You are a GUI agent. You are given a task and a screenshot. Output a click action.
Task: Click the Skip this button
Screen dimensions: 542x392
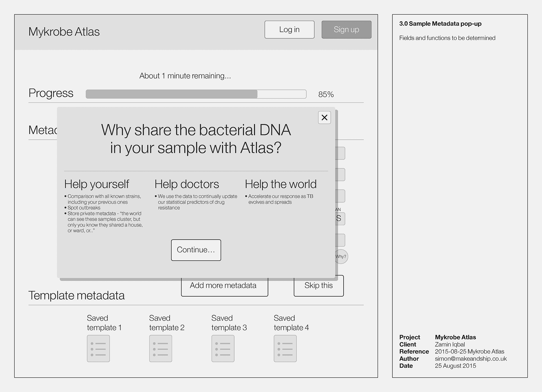(319, 286)
